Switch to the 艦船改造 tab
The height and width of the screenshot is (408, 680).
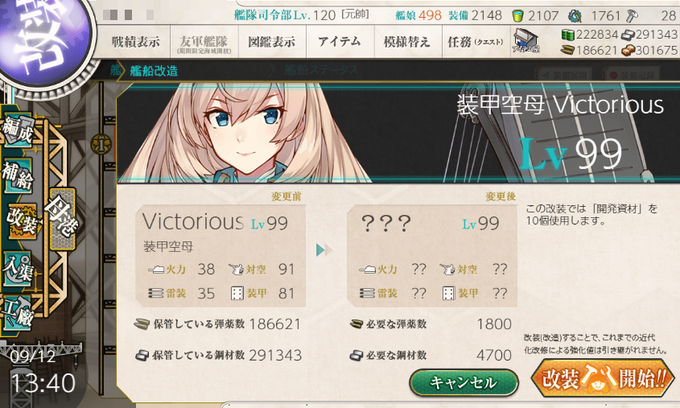[x=154, y=71]
